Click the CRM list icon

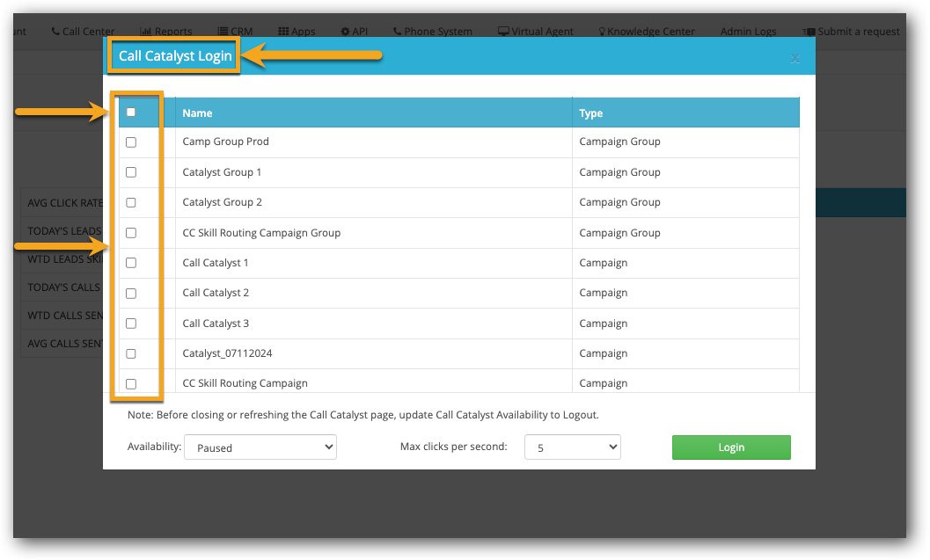pyautogui.click(x=223, y=32)
